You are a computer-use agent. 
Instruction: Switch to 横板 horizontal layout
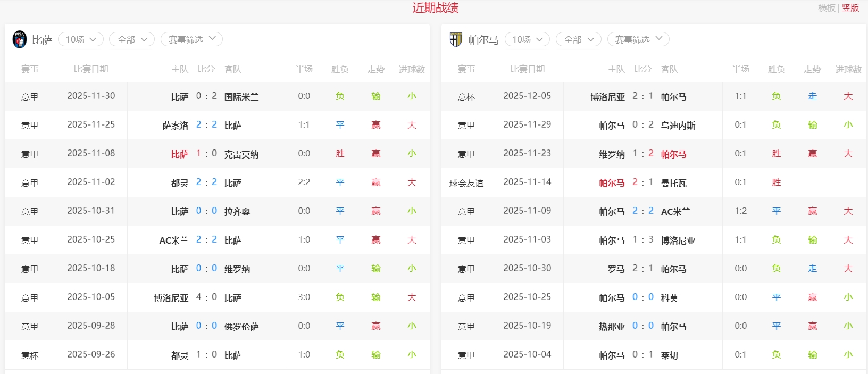827,8
